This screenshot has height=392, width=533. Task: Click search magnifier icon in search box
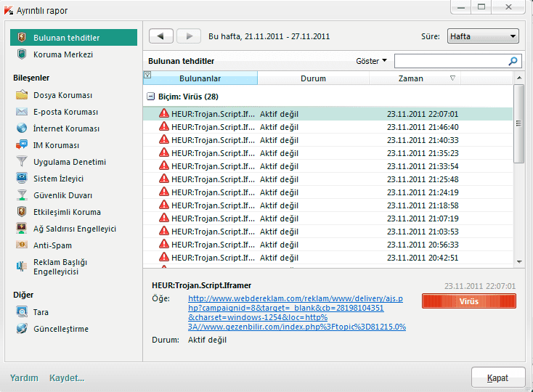click(513, 62)
